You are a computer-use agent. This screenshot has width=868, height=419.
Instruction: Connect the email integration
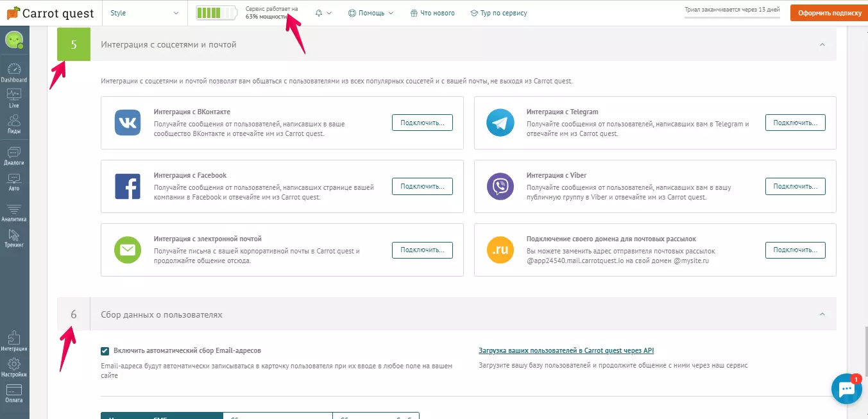point(422,250)
